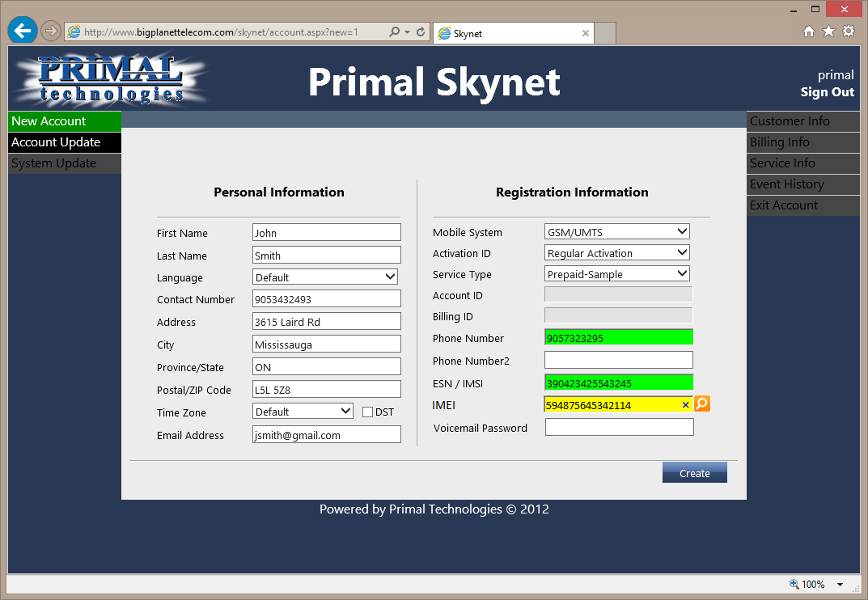
Task: Click the search magnifier in address bar
Action: pos(394,32)
